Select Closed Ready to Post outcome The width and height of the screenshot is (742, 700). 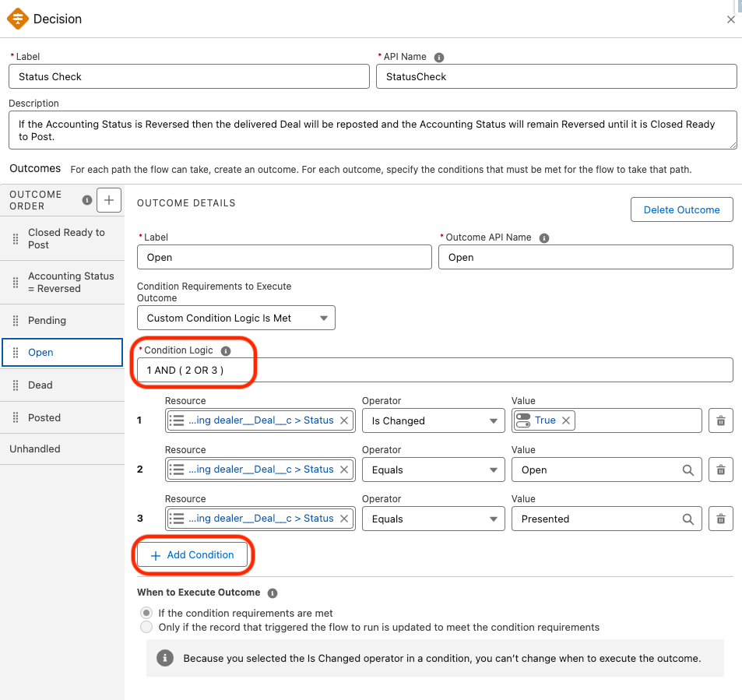pos(62,238)
